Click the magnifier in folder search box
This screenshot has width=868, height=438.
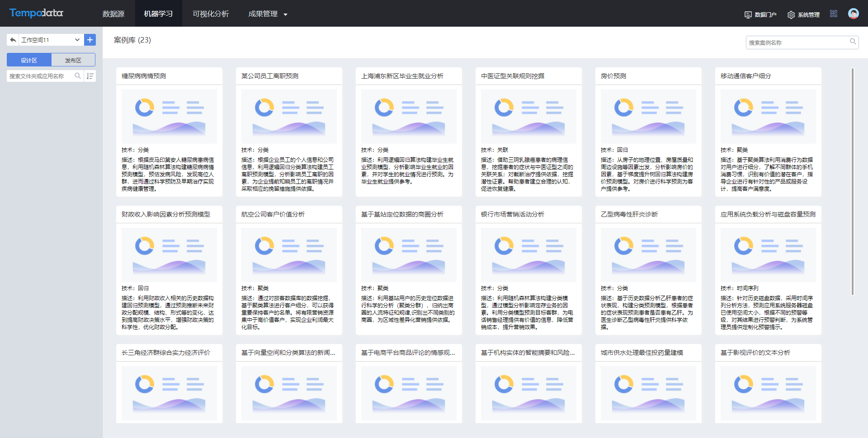click(78, 76)
